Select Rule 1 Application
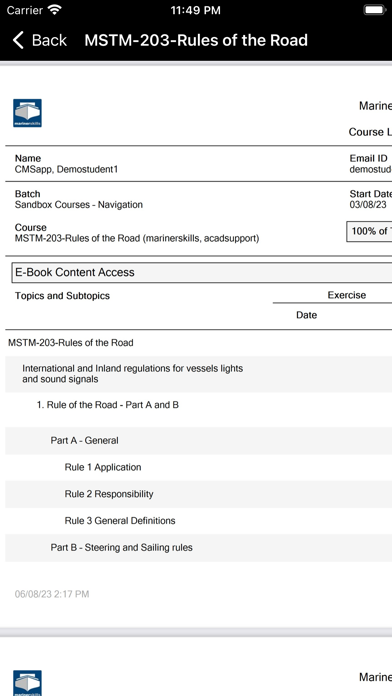The height and width of the screenshot is (696, 392). 198,467
